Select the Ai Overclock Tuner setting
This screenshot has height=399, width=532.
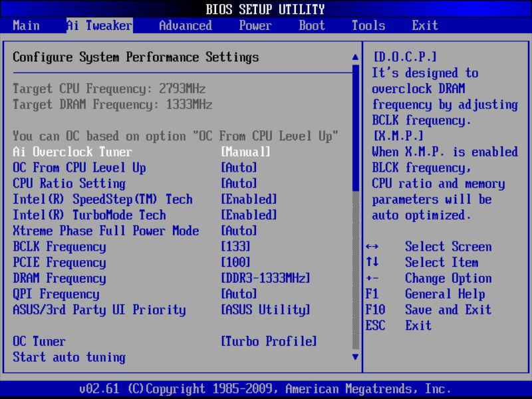(72, 152)
